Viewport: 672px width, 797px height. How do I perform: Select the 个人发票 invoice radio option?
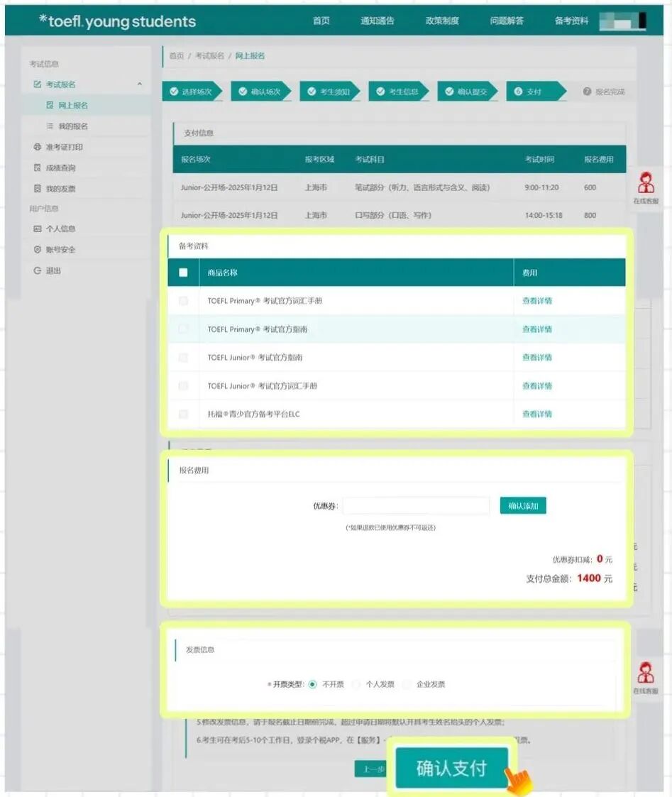pos(357,684)
